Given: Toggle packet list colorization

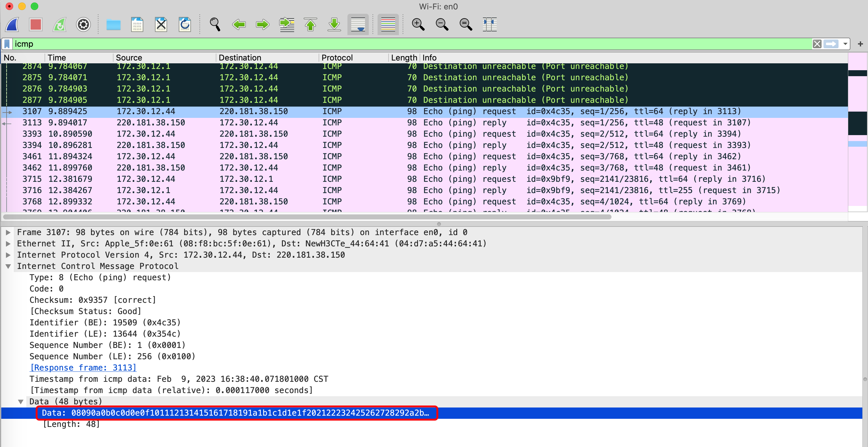Looking at the screenshot, I should (x=388, y=24).
